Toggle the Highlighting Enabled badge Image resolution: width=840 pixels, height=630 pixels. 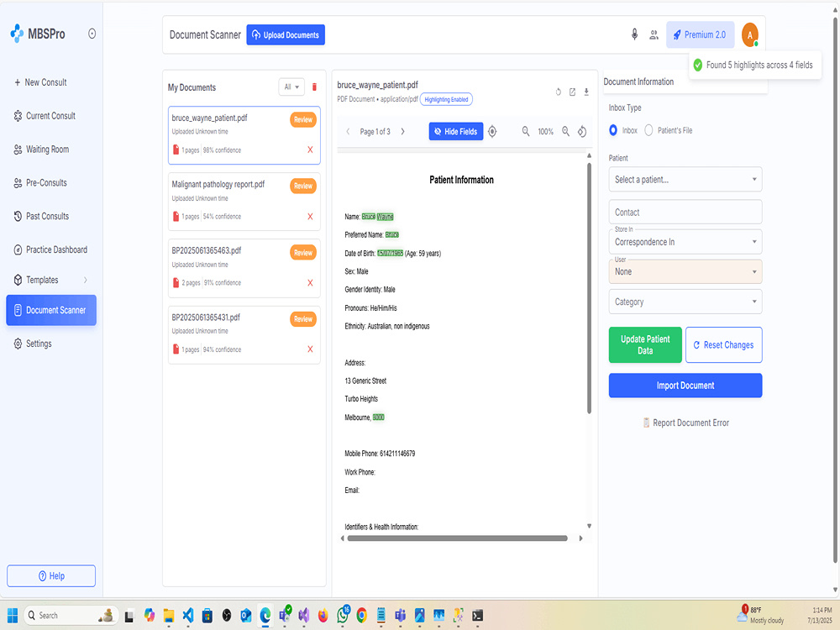tap(446, 100)
